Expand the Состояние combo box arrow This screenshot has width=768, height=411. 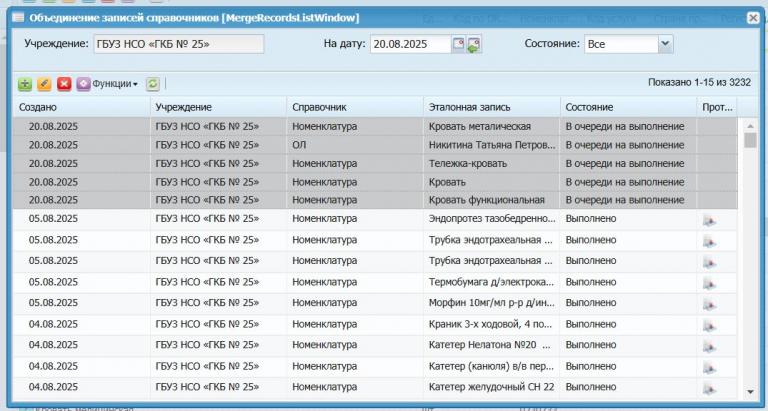(665, 44)
